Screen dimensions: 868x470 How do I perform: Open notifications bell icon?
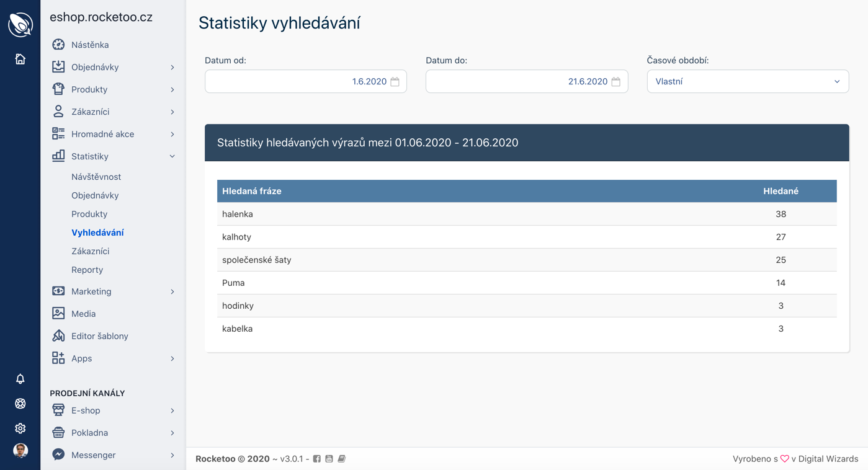pos(20,379)
